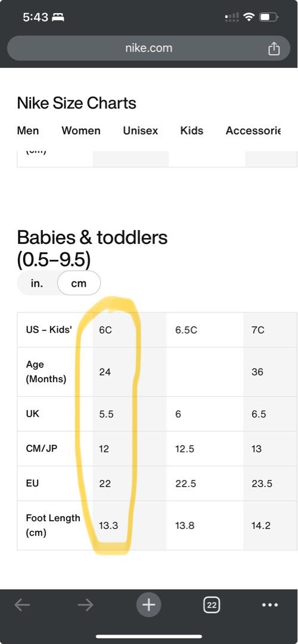Tap the browser back arrow
This screenshot has width=298, height=644.
(22, 605)
